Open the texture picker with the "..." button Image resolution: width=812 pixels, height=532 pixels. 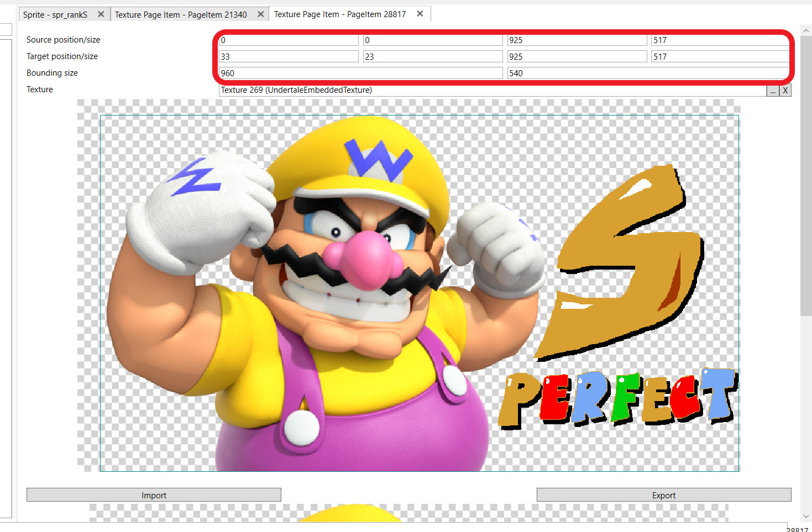pos(772,90)
